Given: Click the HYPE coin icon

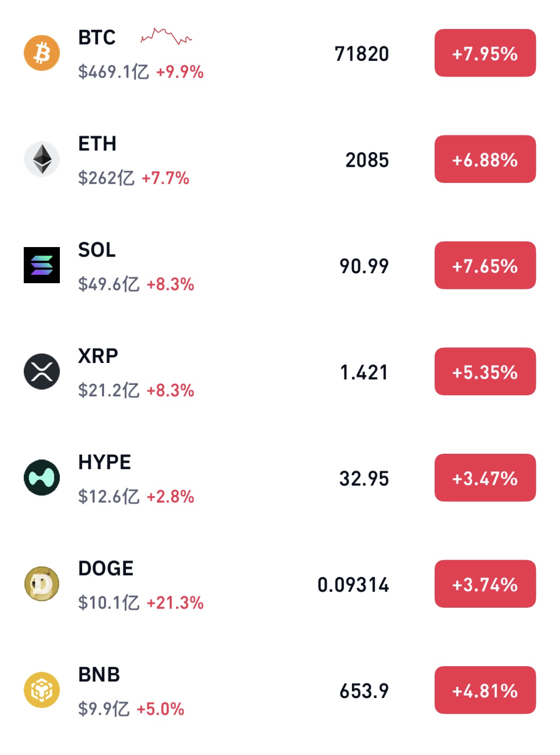Looking at the screenshot, I should [x=42, y=478].
